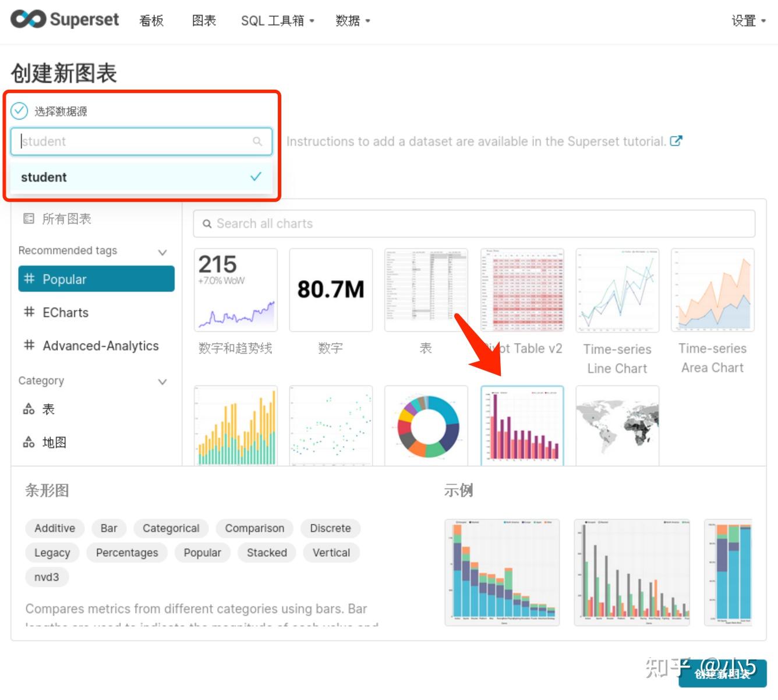Open the dataset selection dropdown
This screenshot has width=778, height=700.
(x=140, y=142)
